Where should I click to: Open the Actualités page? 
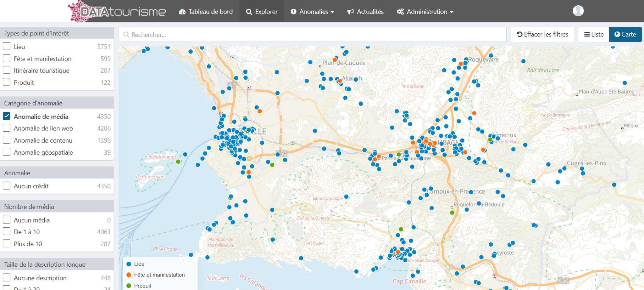[x=370, y=12]
